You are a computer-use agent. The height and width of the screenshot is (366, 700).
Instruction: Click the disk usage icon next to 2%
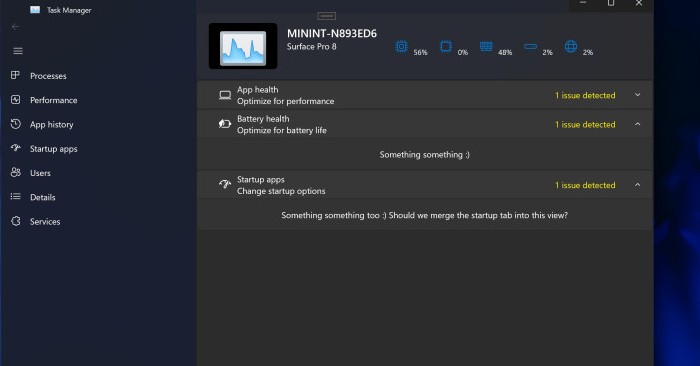(530, 46)
